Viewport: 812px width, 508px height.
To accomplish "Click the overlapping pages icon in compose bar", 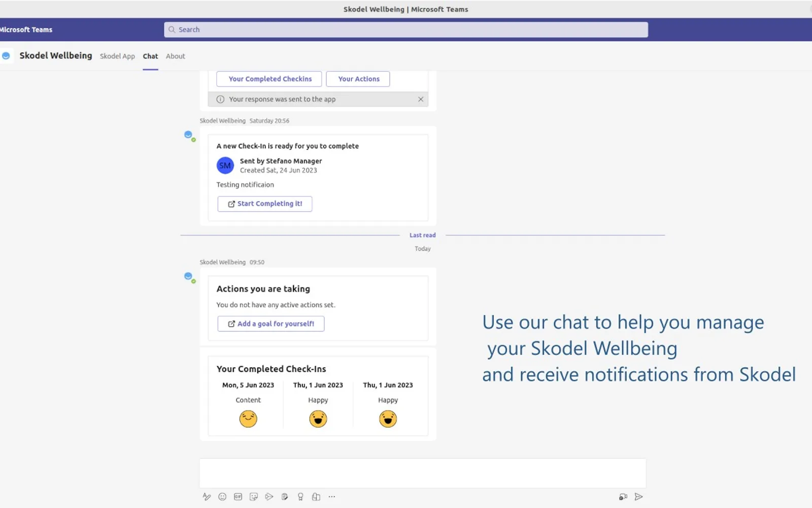I will (x=316, y=497).
